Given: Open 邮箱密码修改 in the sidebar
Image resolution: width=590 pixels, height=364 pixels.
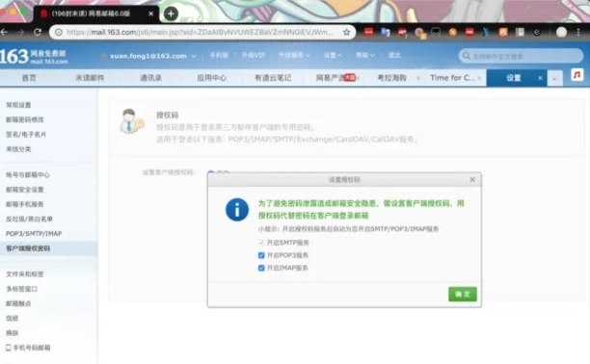Looking at the screenshot, I should pyautogui.click(x=24, y=119).
